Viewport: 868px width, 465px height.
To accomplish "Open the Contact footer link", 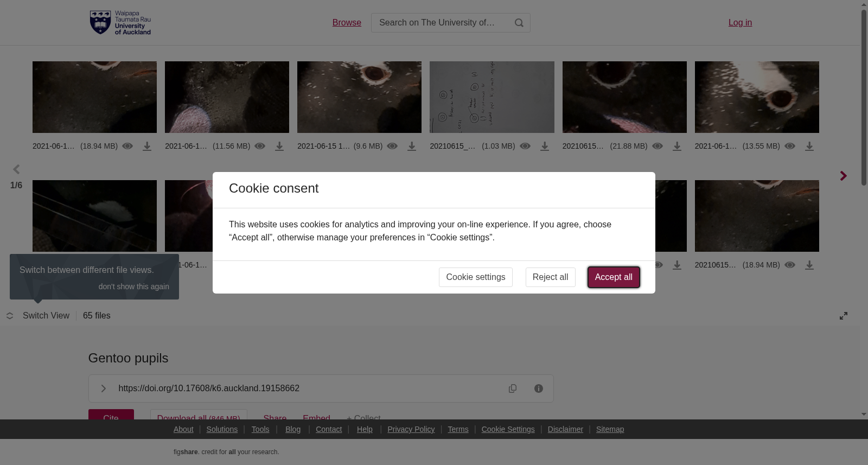I will (329, 429).
